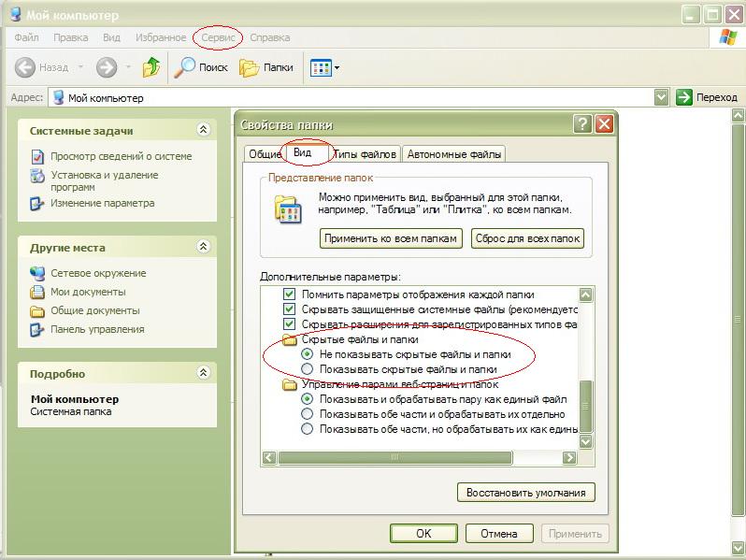Click My Computer title bar icon
This screenshot has height=560, width=746.
16,14
